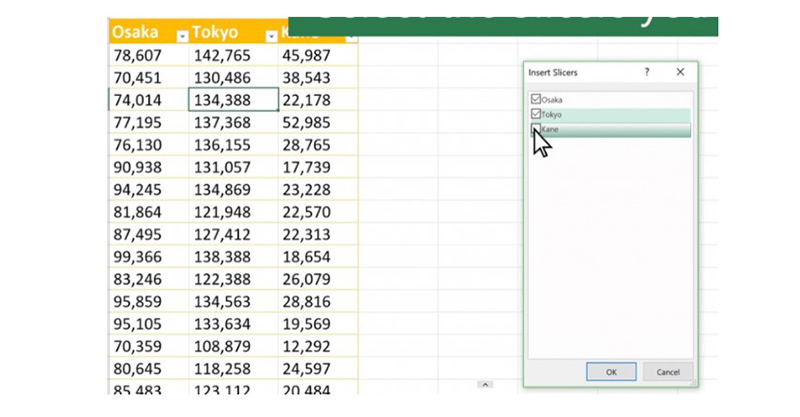
Task: Select cell with value 80,645
Action: pyautogui.click(x=149, y=370)
